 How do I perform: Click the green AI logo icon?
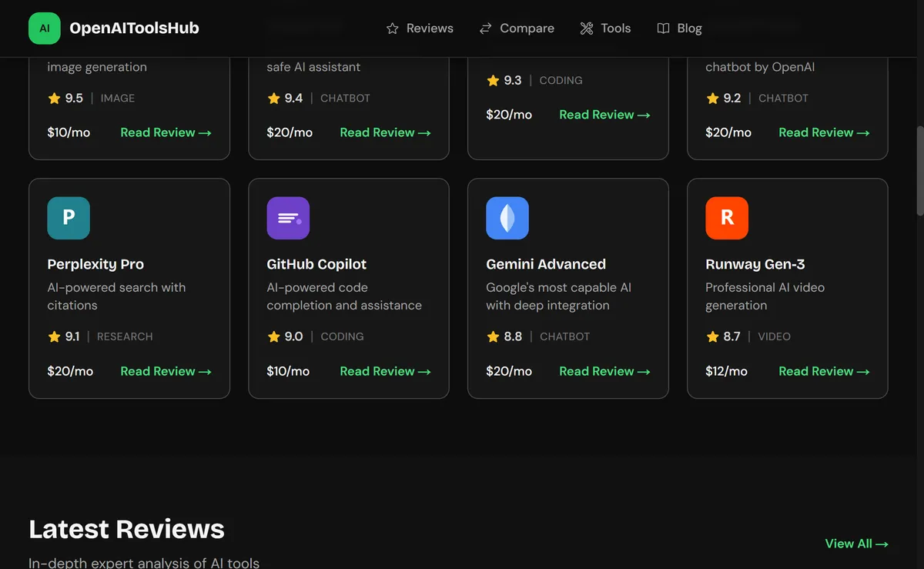coord(45,28)
